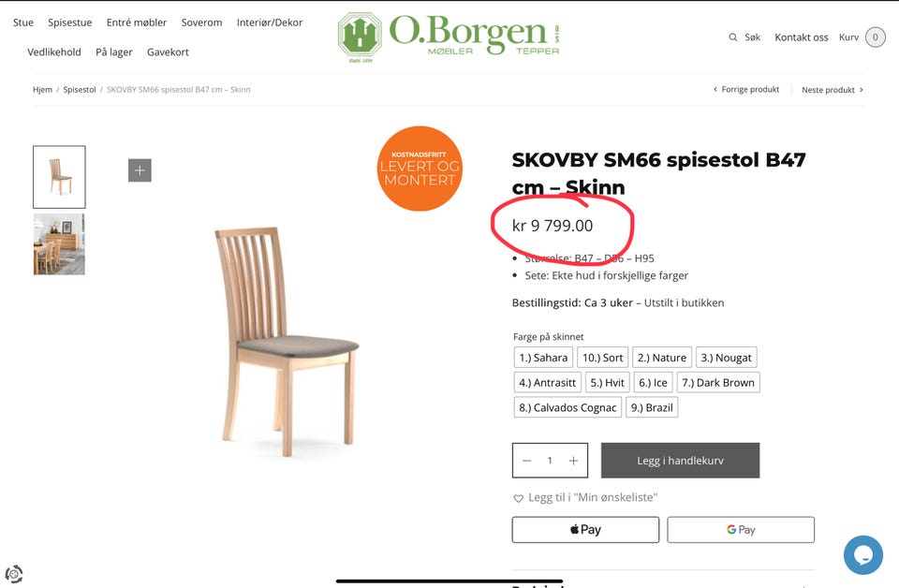Select the 7.) Dark Brown option
899x588 pixels.
click(x=718, y=382)
